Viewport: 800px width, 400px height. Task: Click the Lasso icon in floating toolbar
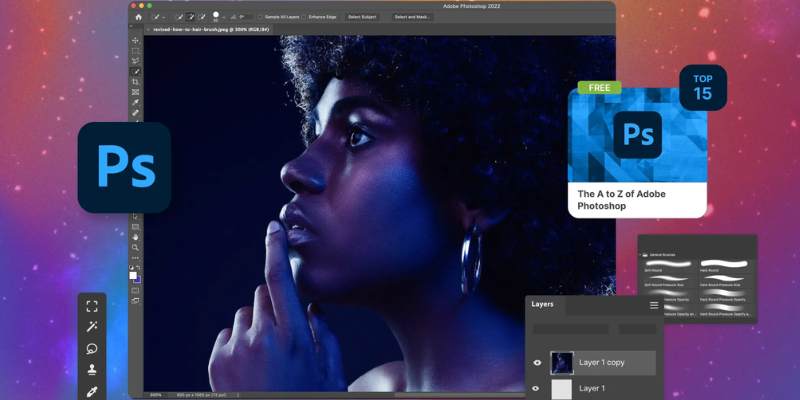tap(92, 349)
